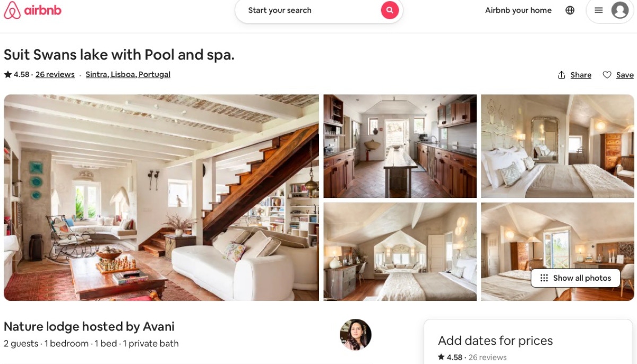The image size is (637, 364).
Task: Click the grid icon in Show all photos
Action: 544,278
